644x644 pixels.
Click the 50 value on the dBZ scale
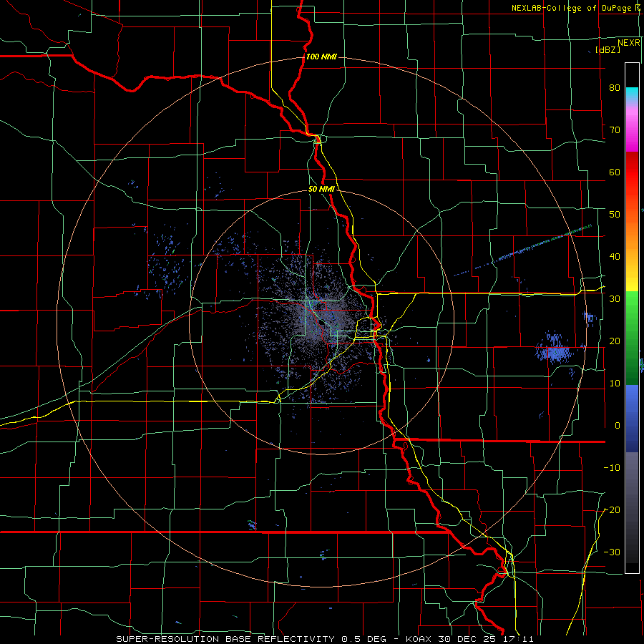[615, 215]
